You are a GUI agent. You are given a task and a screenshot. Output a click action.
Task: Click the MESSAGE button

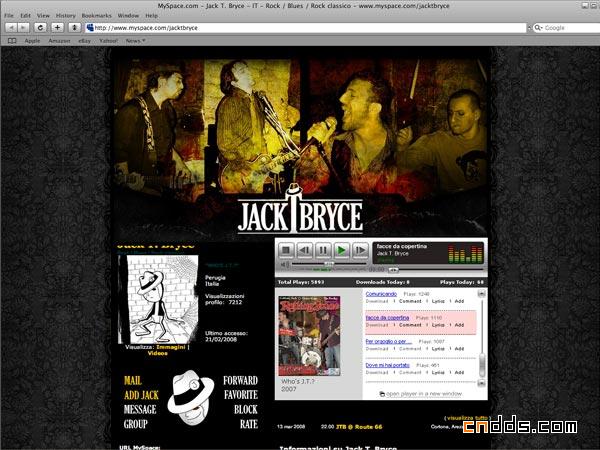point(140,409)
